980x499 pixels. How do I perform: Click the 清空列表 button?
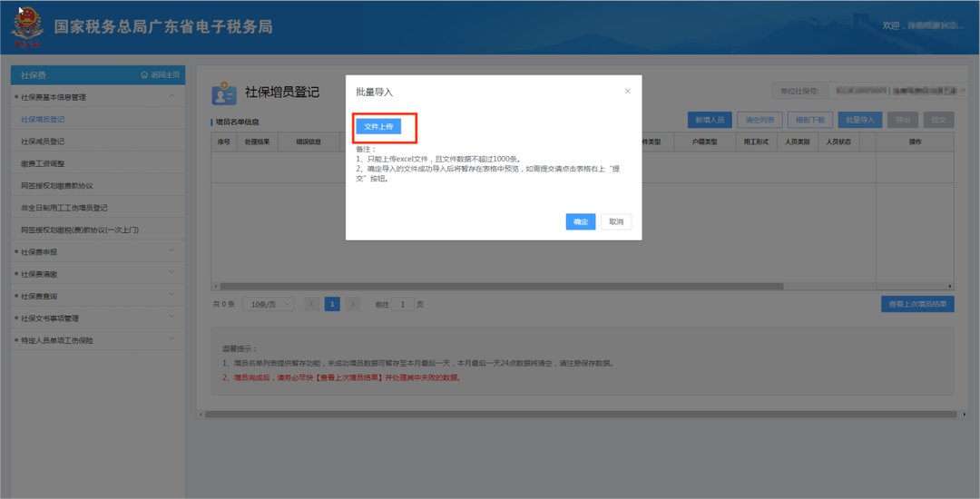coord(759,120)
